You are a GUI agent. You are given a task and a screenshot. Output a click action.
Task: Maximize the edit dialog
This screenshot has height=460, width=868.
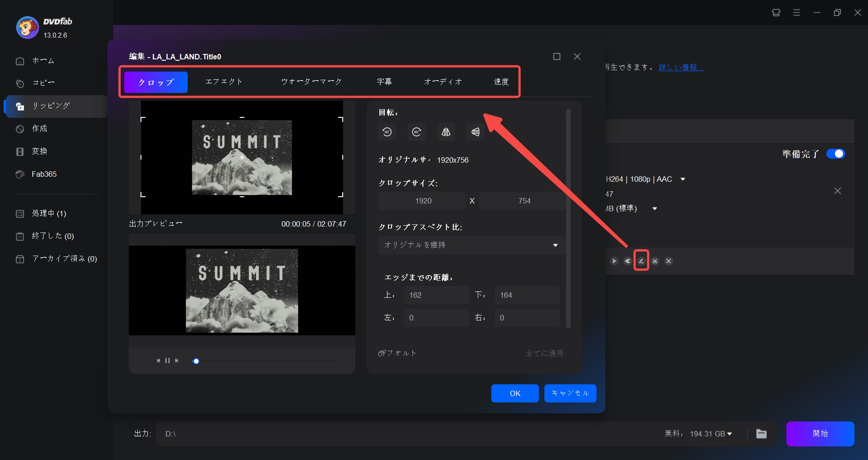[557, 57]
